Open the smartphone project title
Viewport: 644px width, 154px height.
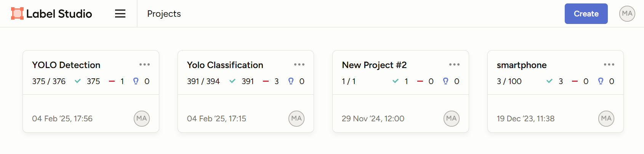tap(522, 65)
